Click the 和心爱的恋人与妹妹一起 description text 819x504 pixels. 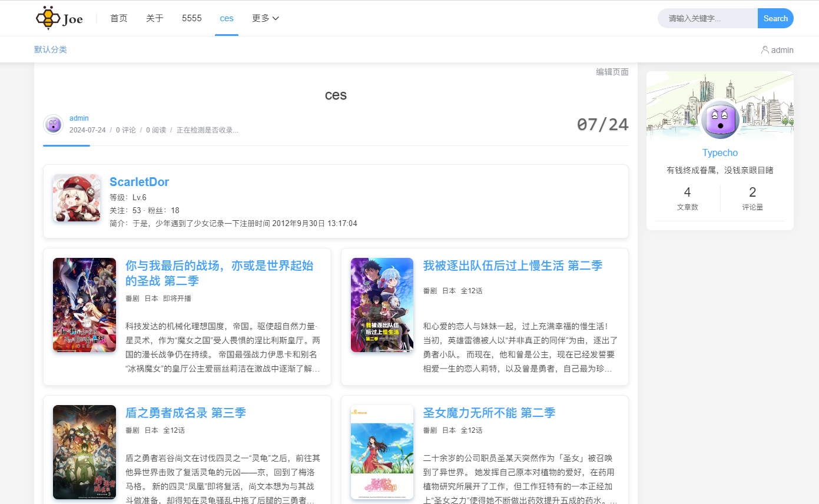pyautogui.click(x=520, y=347)
